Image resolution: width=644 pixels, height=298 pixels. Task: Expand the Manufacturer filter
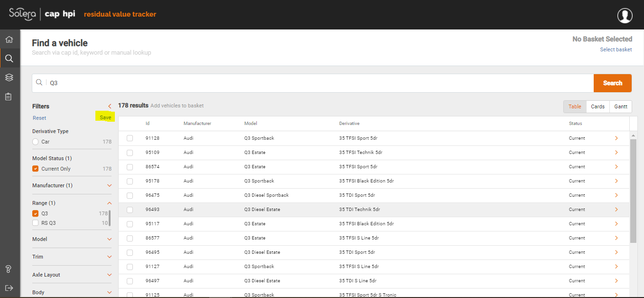110,186
